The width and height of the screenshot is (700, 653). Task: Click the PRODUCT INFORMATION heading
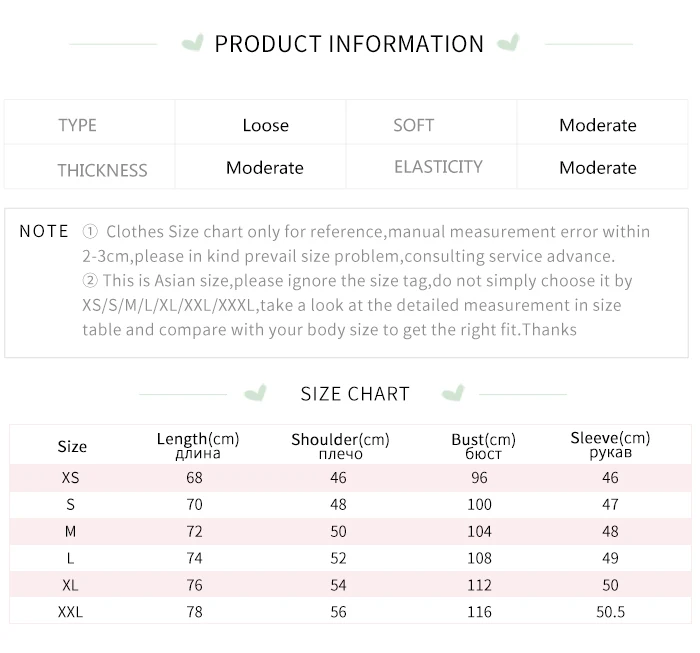(349, 44)
